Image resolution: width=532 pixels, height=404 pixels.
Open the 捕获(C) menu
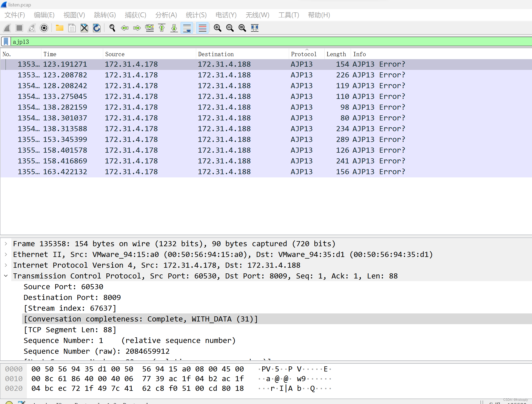point(135,15)
